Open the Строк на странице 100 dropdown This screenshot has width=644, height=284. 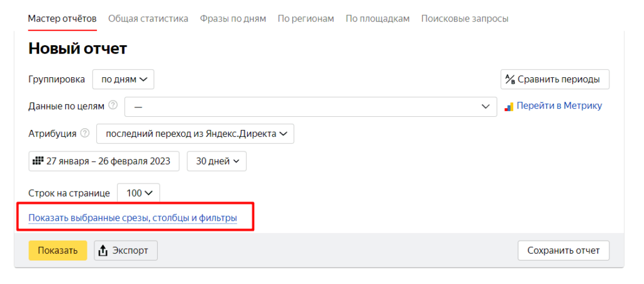pos(138,194)
